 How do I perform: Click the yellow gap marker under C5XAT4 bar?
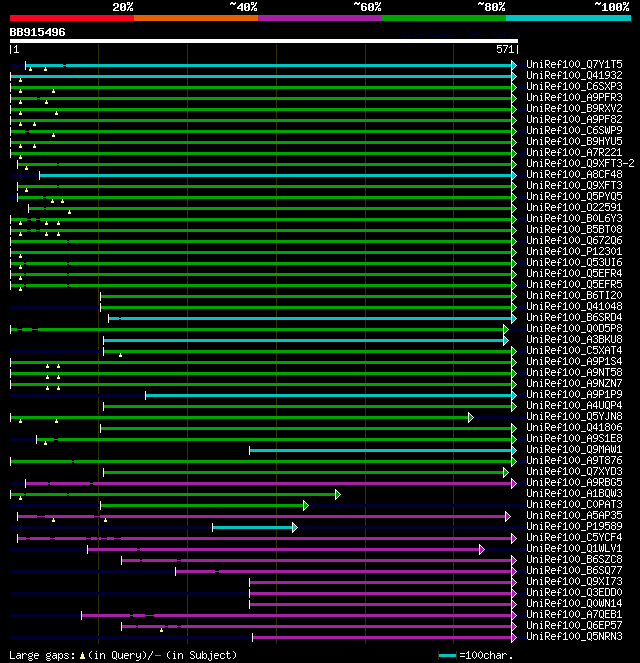click(x=120, y=355)
